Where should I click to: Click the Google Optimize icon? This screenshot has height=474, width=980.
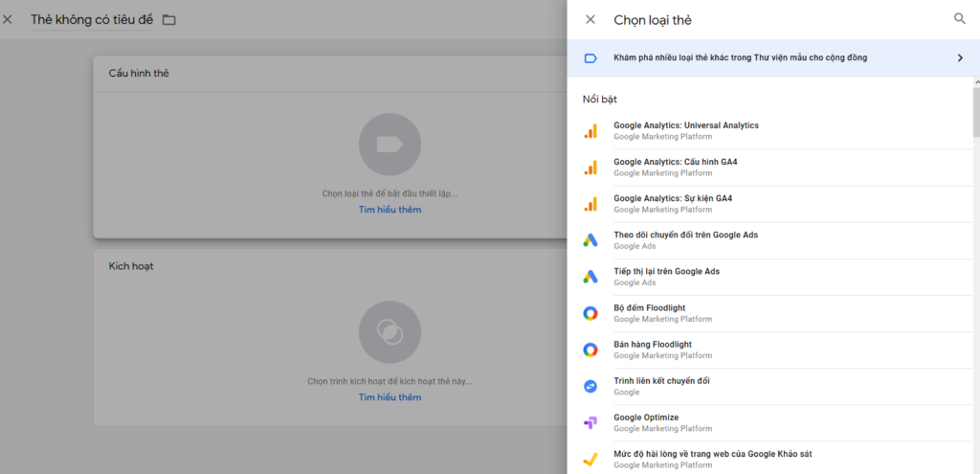[x=590, y=422]
